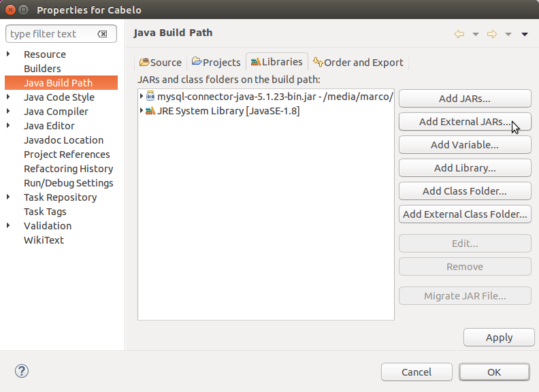Viewport: 539px width, 392px height.
Task: Click Add Class Folder... button
Action: coord(465,191)
